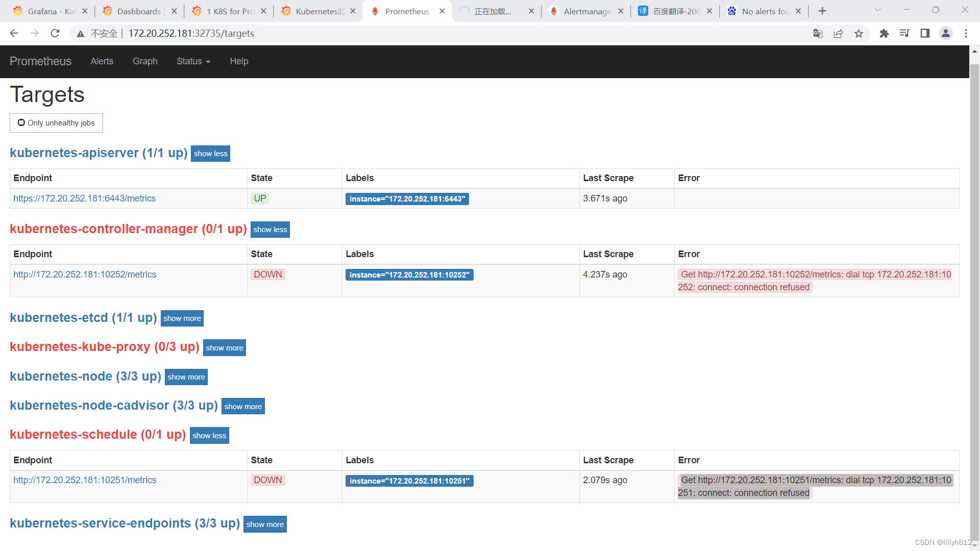The height and width of the screenshot is (551, 980).
Task: Open the kubernetes-apiserver job heading link
Action: pyautogui.click(x=99, y=153)
